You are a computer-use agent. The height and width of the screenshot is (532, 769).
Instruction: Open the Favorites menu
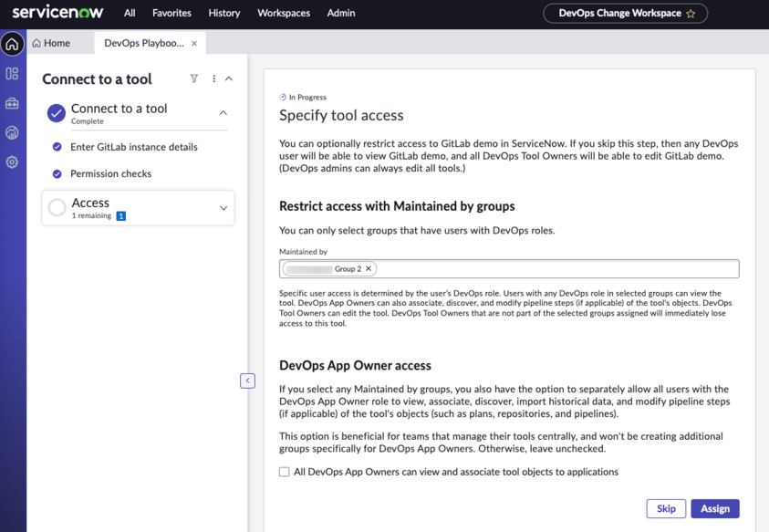(171, 14)
